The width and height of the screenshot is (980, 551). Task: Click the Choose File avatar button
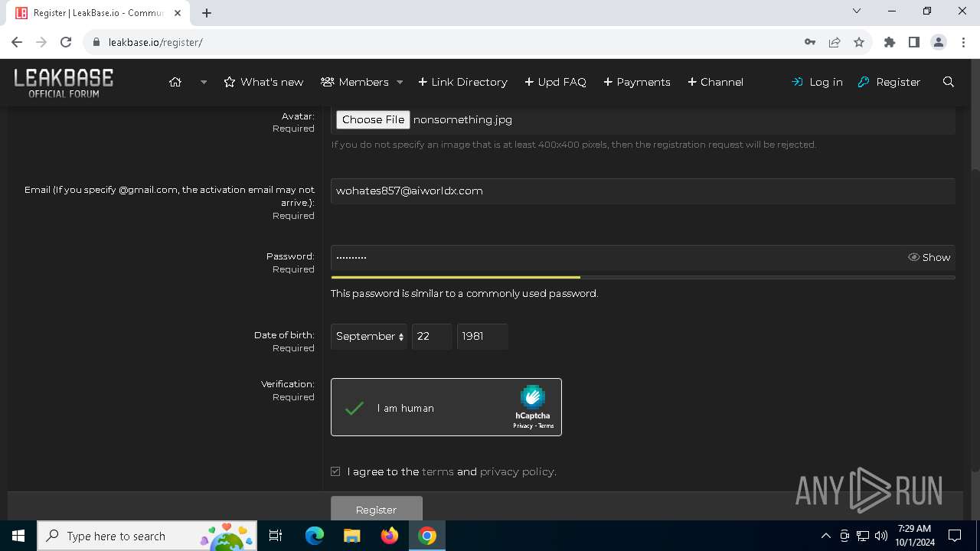[x=373, y=119]
